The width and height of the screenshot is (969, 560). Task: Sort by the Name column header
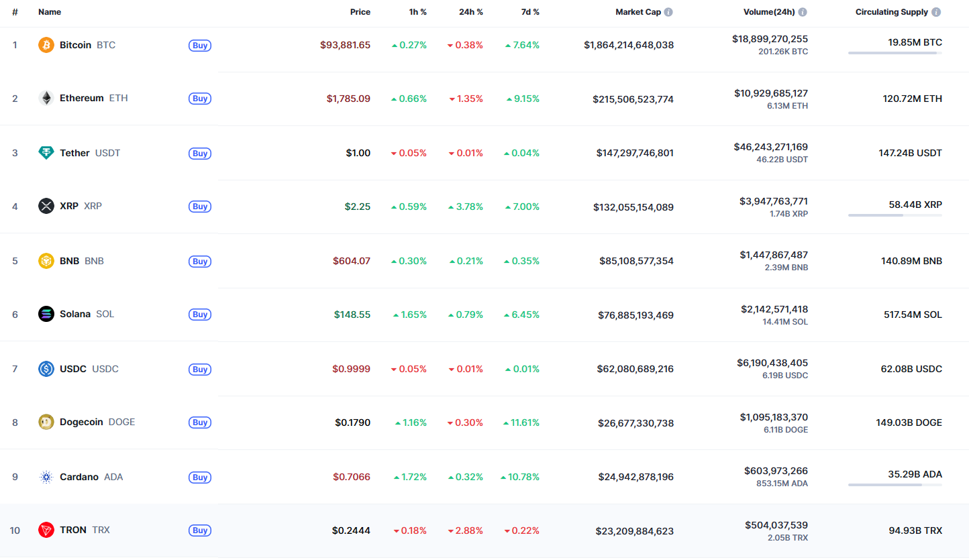pos(50,12)
